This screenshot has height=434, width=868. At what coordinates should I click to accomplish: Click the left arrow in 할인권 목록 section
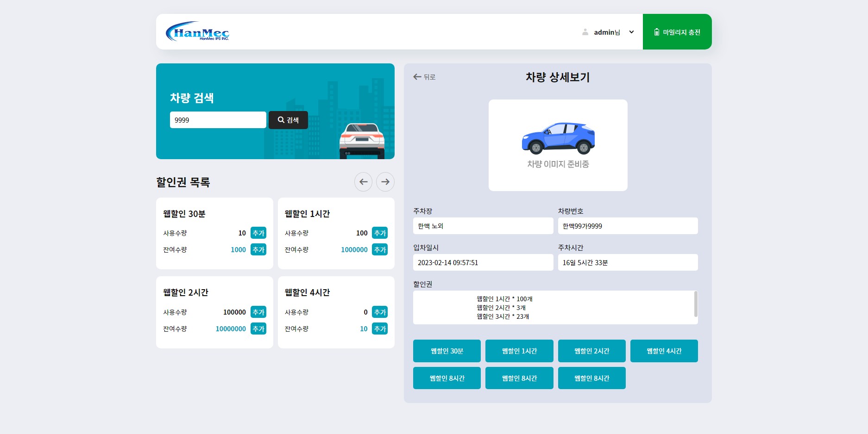click(x=363, y=182)
